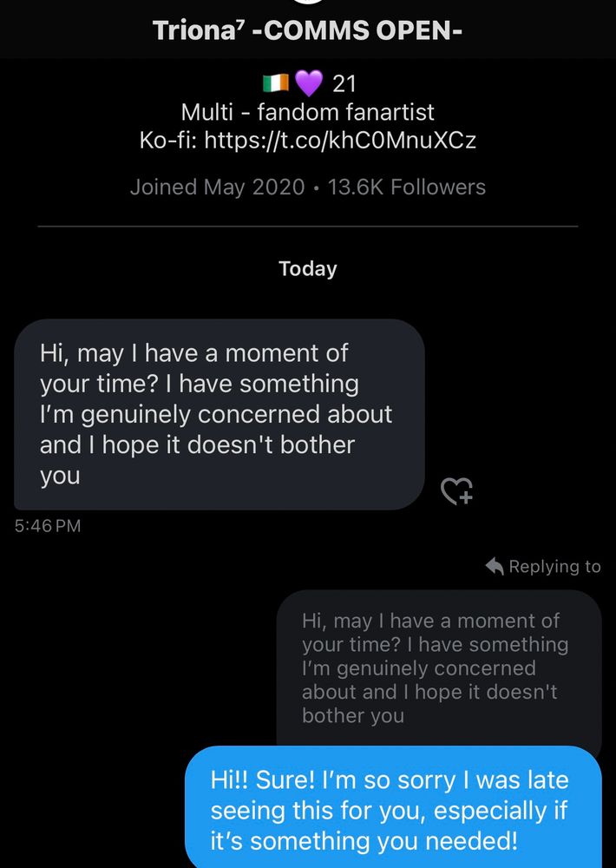
Task: Click the "Replying to" label
Action: pos(554,567)
